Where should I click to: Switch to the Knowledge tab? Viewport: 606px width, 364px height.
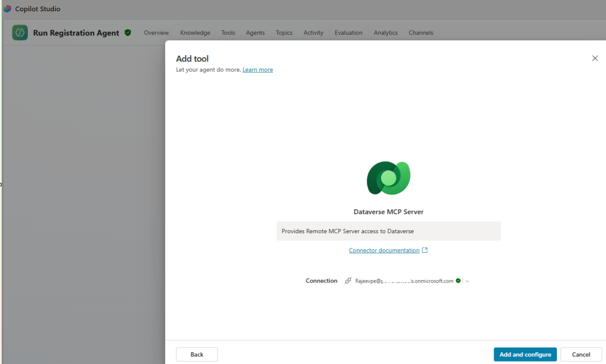click(195, 33)
